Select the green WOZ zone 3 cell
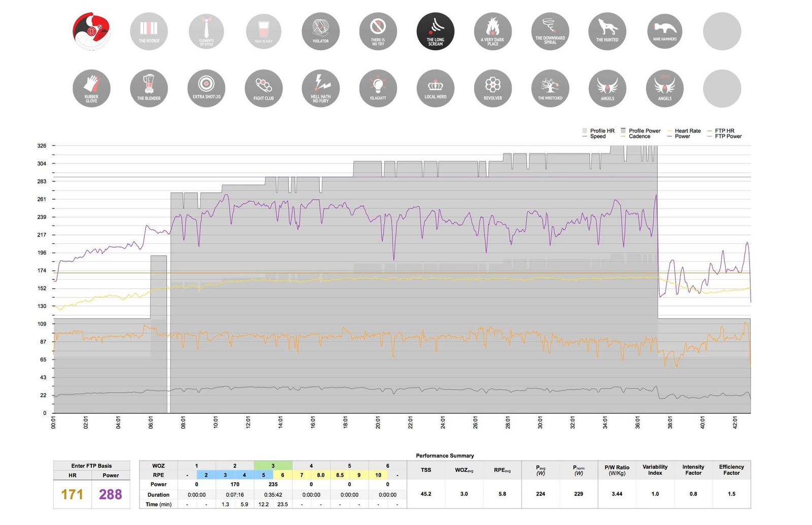 coord(273,466)
